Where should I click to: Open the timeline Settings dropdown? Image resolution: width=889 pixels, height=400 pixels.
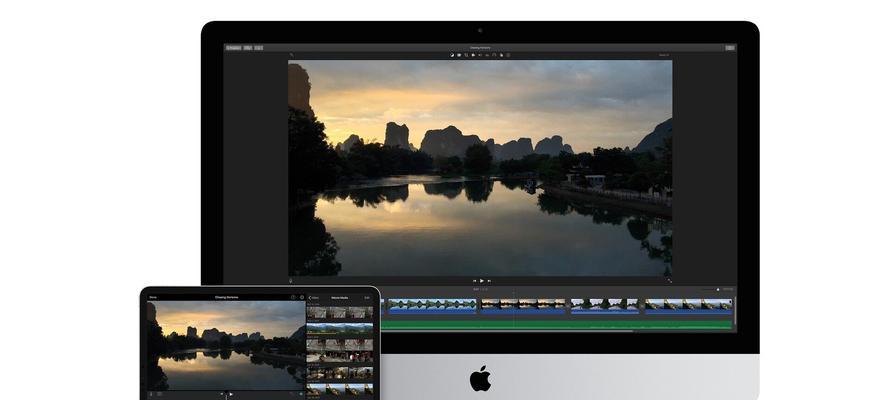click(724, 290)
